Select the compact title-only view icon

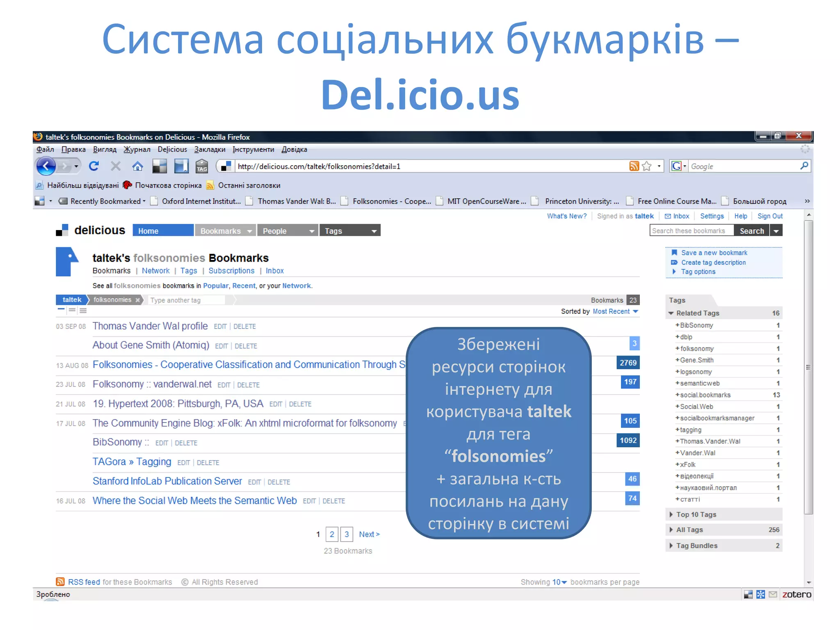[61, 310]
